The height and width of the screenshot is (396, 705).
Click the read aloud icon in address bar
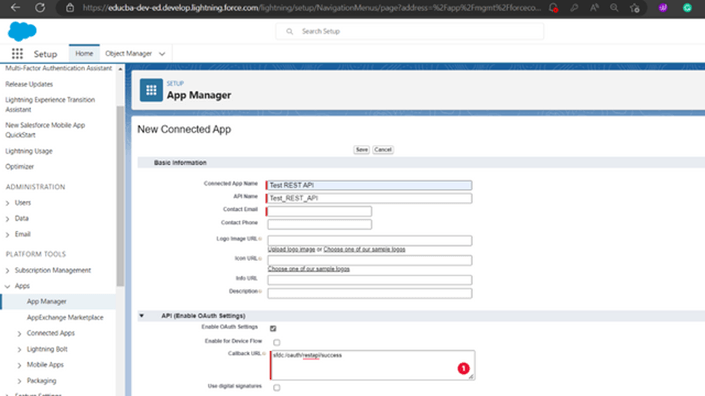(594, 8)
